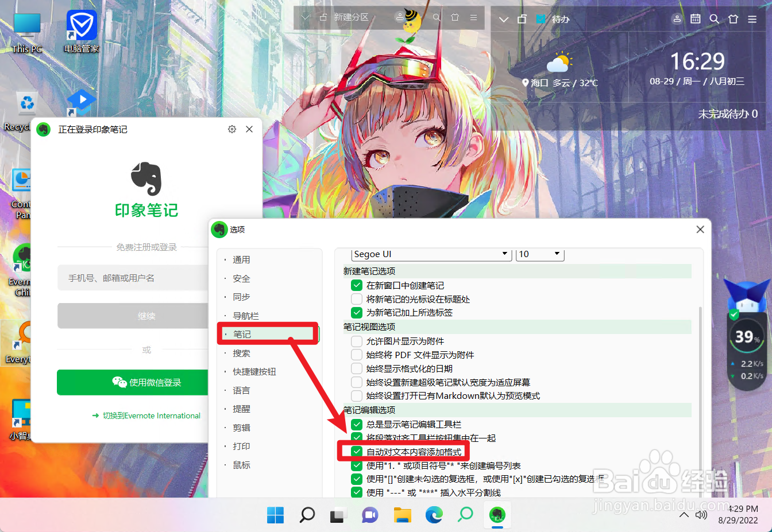The width and height of the screenshot is (772, 532).
Task: Click volume speaker icon in system tray
Action: [701, 515]
